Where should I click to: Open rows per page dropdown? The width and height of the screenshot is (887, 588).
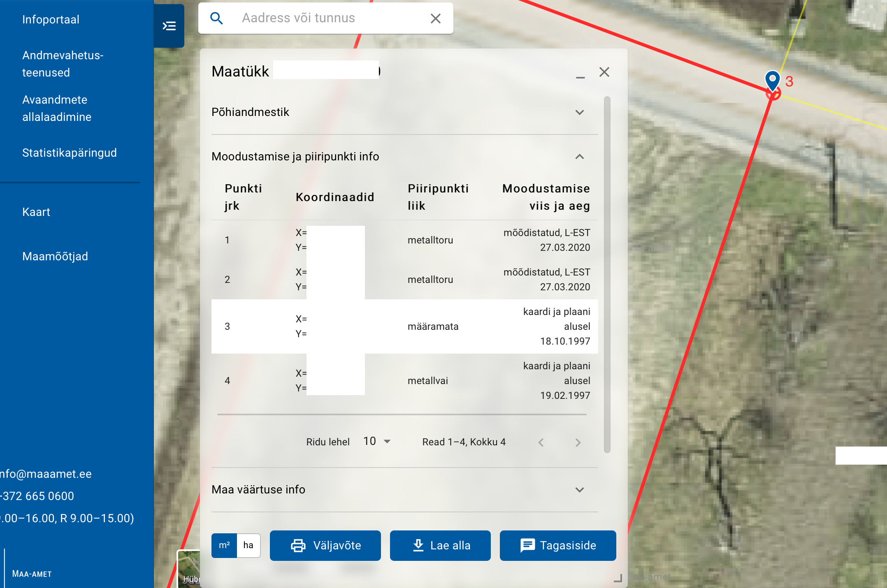point(377,442)
